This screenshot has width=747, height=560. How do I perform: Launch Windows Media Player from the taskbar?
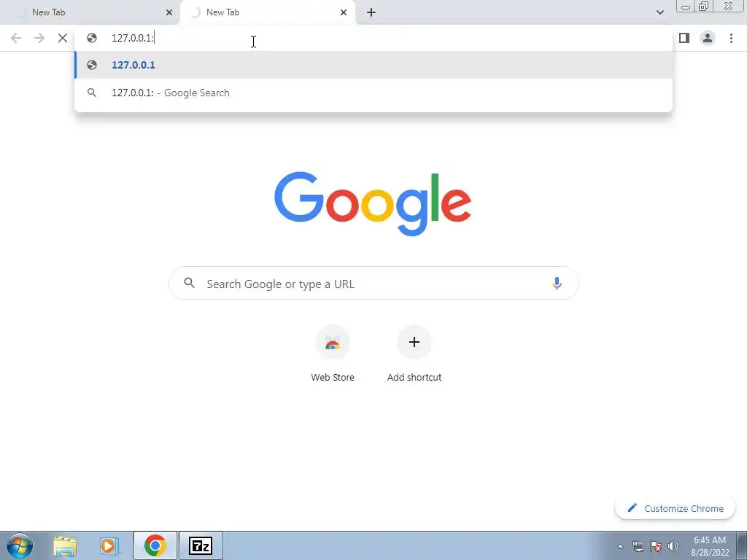point(109,545)
